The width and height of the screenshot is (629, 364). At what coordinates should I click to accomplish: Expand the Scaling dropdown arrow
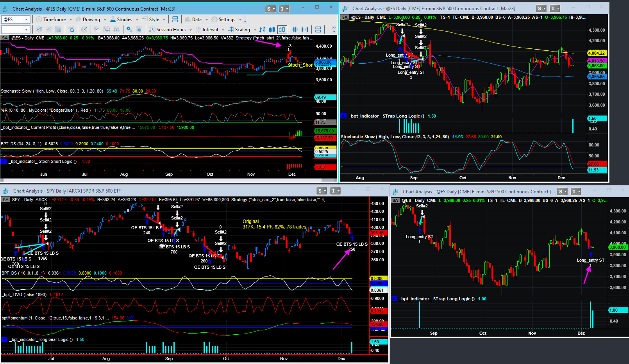255,30
